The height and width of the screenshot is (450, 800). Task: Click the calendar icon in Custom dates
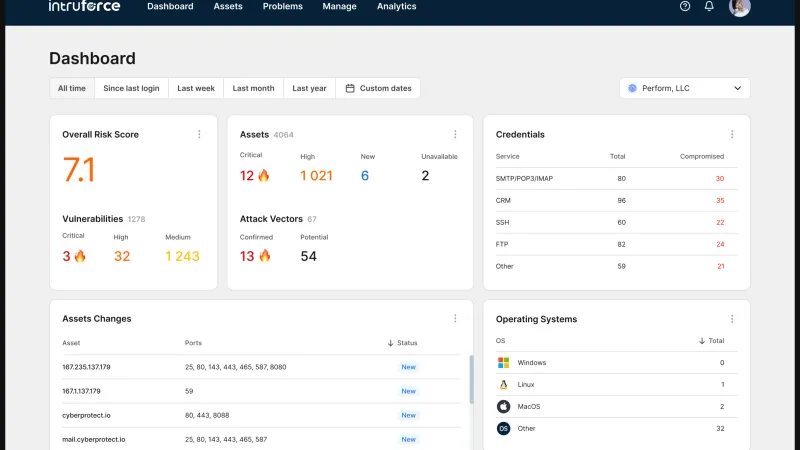(x=350, y=88)
